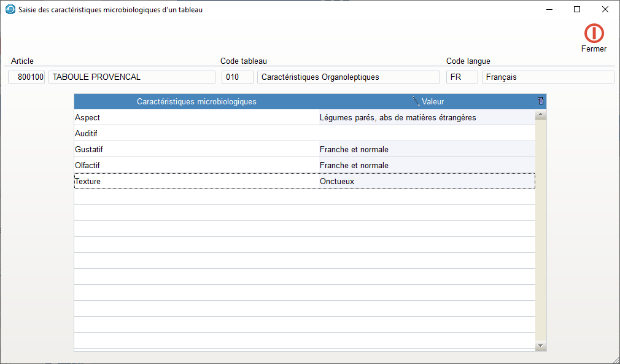This screenshot has width=620, height=364.
Task: Edit the Gustatif value 'Franche et normale'
Action: [354, 149]
